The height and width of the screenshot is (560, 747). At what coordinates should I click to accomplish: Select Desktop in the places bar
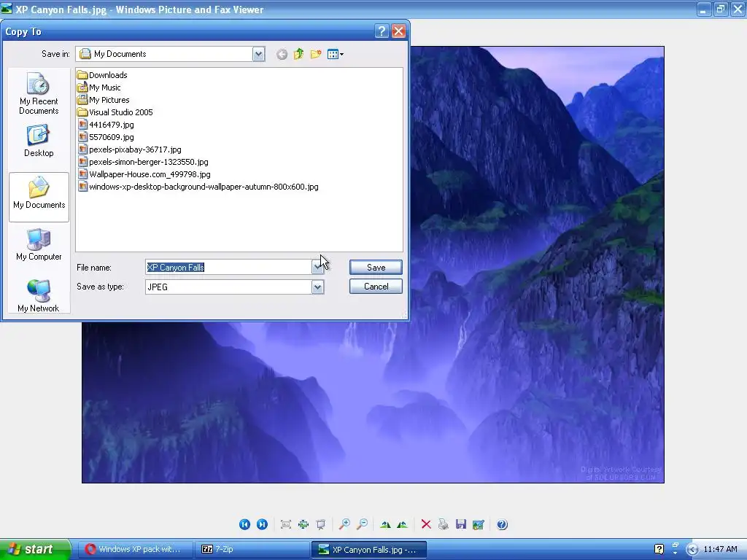[x=39, y=141]
